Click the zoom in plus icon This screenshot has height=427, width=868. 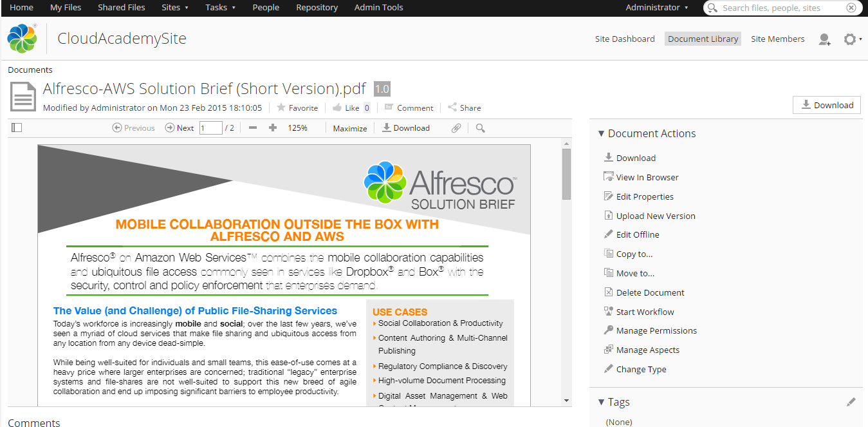[273, 128]
